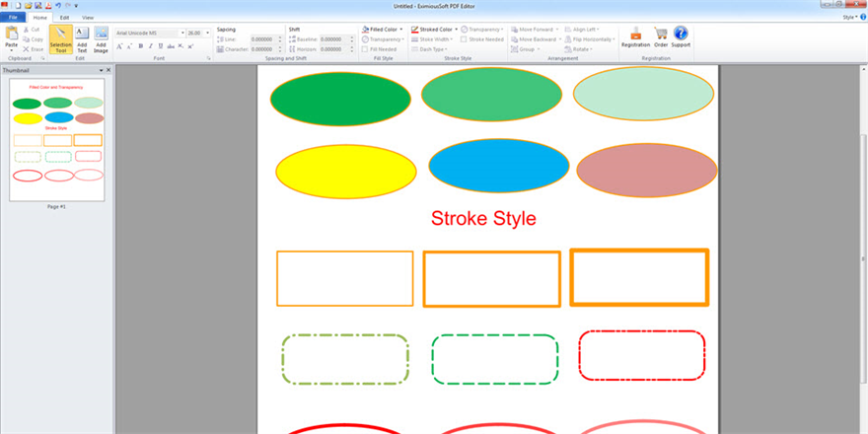The image size is (868, 434).
Task: Click the Undo icon in title bar
Action: click(x=58, y=6)
